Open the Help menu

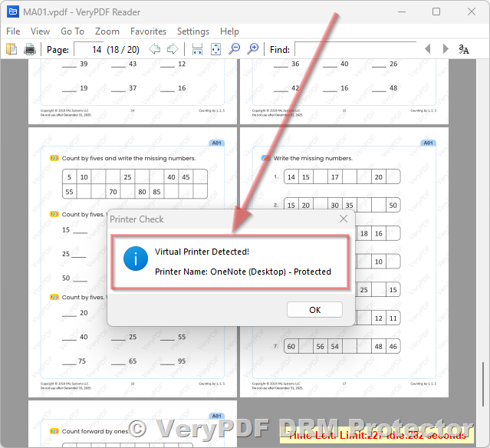pyautogui.click(x=229, y=31)
